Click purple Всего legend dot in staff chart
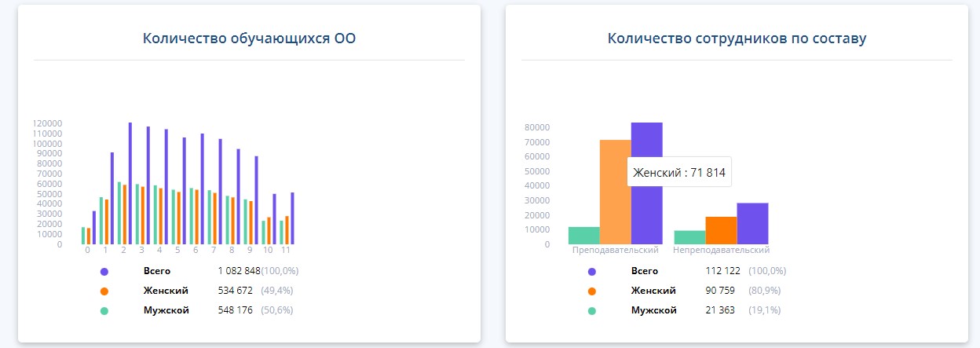 coord(592,271)
